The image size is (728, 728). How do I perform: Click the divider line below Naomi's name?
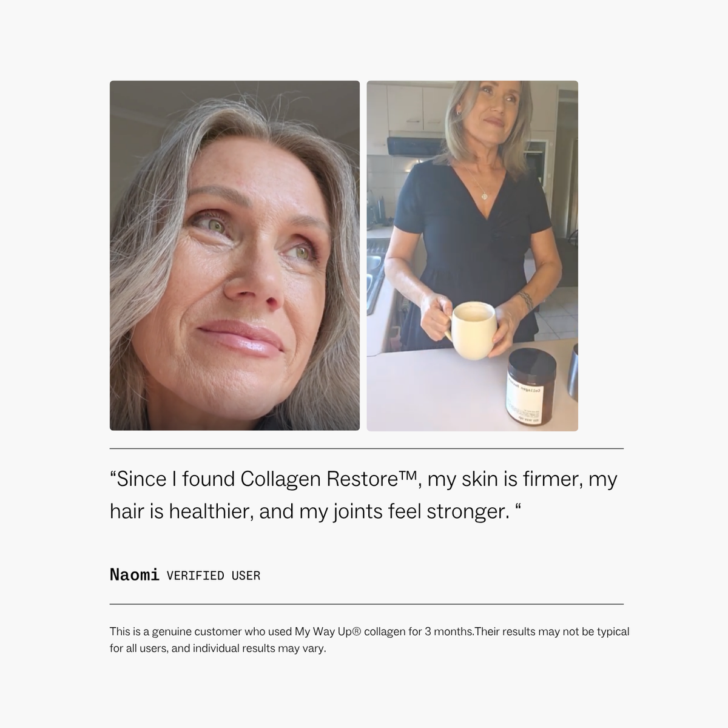pos(366,604)
